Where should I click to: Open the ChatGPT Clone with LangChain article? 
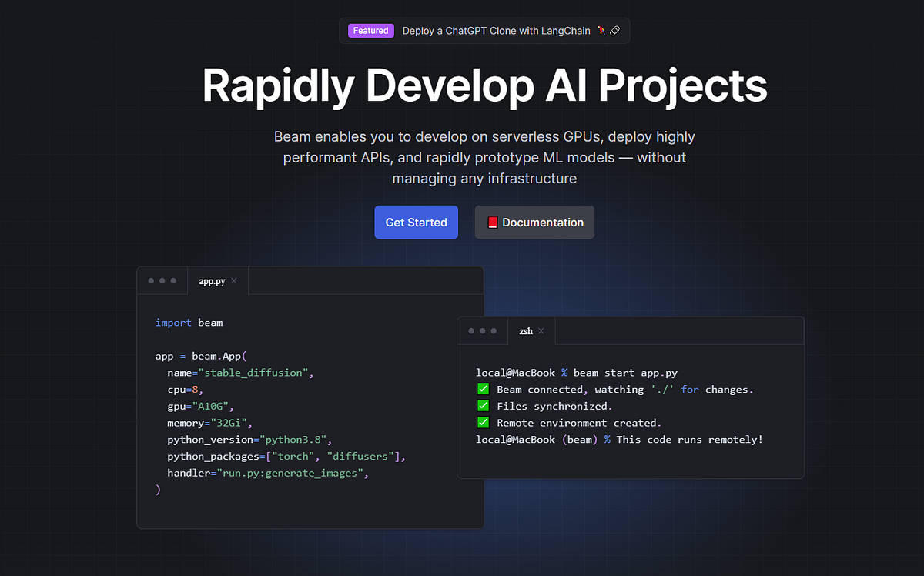point(497,31)
